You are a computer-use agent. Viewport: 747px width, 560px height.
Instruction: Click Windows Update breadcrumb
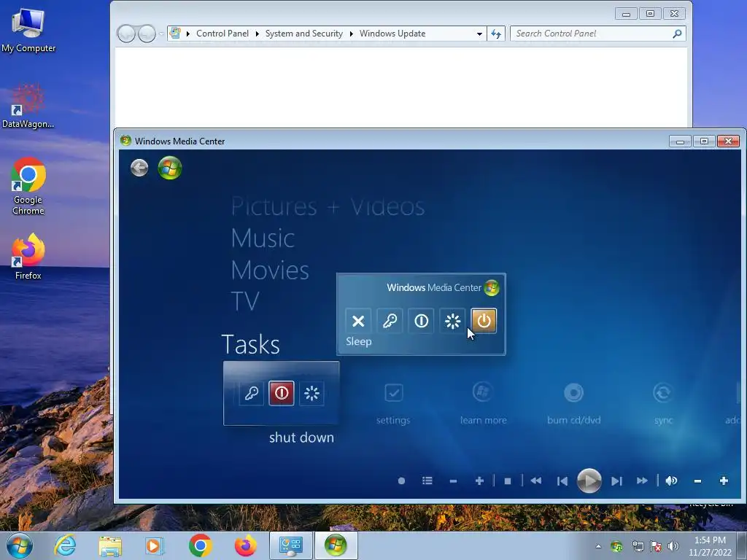point(392,34)
